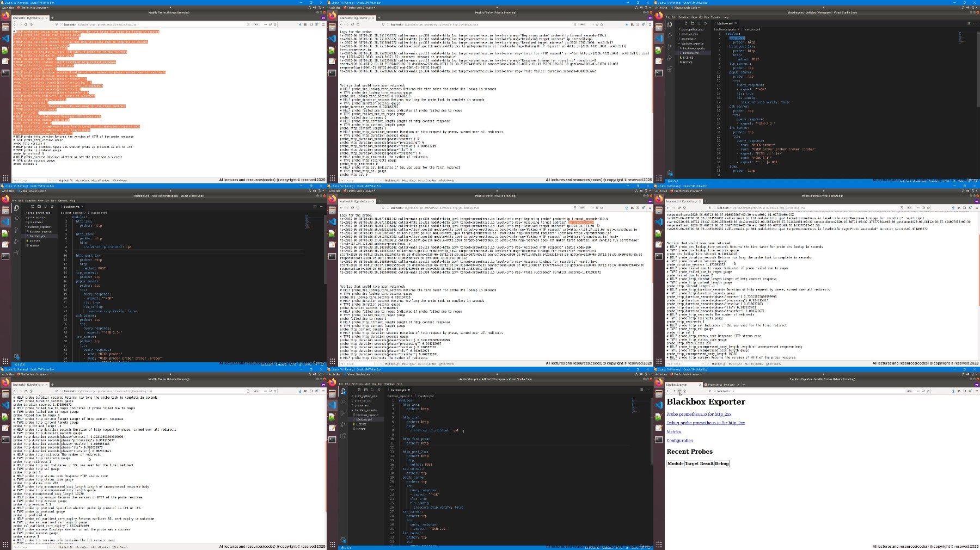The width and height of the screenshot is (980, 550).
Task: Open the Metrics link on Blackbox Exporter page
Action: coord(673,431)
